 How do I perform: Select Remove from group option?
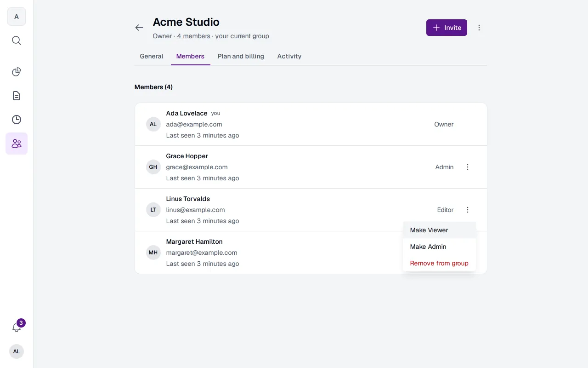(439, 263)
